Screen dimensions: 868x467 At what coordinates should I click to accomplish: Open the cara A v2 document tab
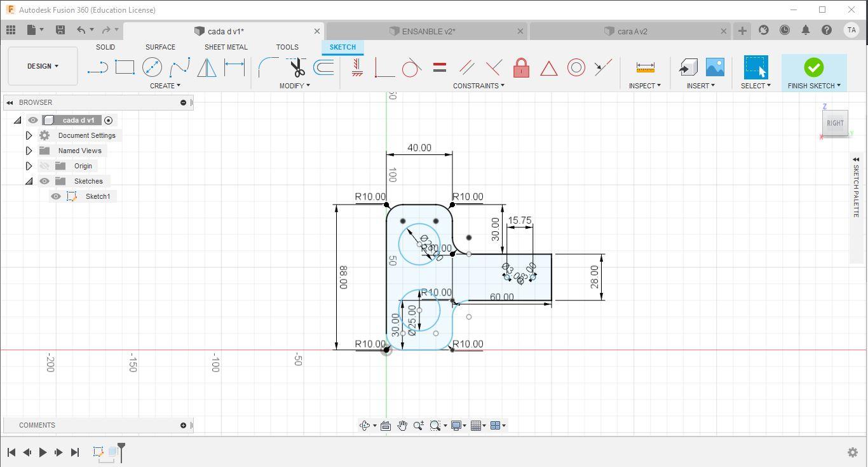(631, 31)
